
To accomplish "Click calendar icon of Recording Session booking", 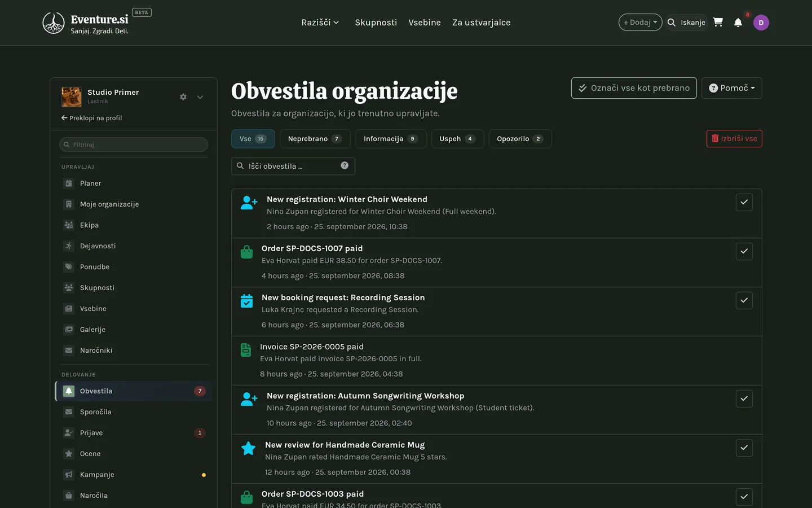I will pyautogui.click(x=246, y=301).
